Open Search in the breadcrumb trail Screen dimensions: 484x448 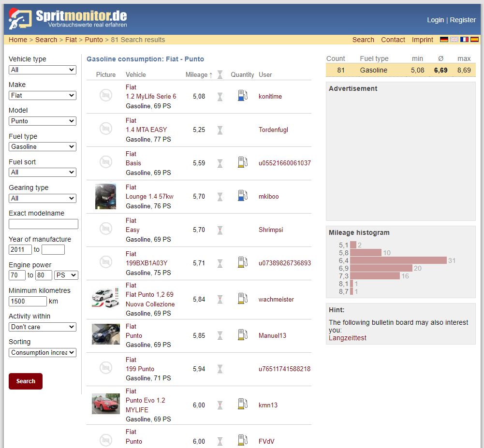pyautogui.click(x=46, y=40)
